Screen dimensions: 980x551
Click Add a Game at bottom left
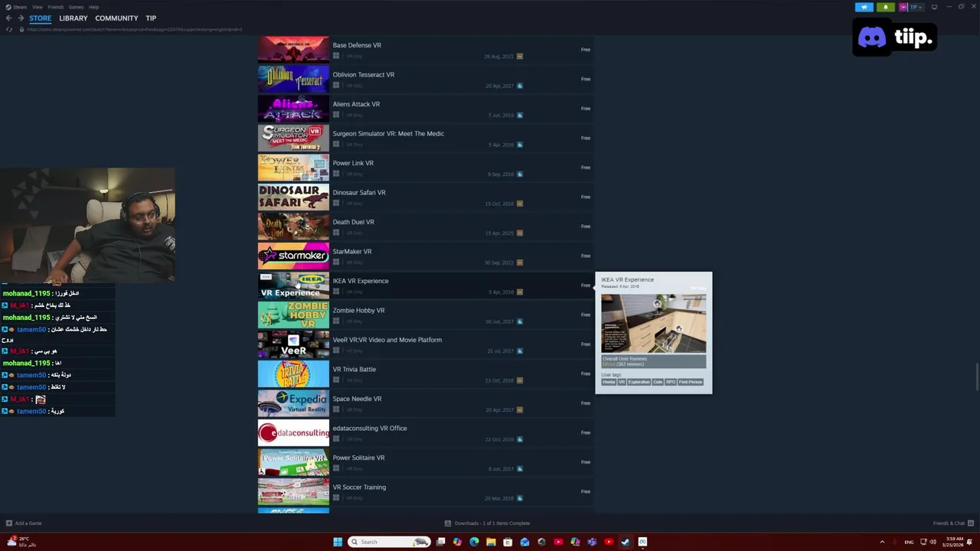tap(24, 523)
